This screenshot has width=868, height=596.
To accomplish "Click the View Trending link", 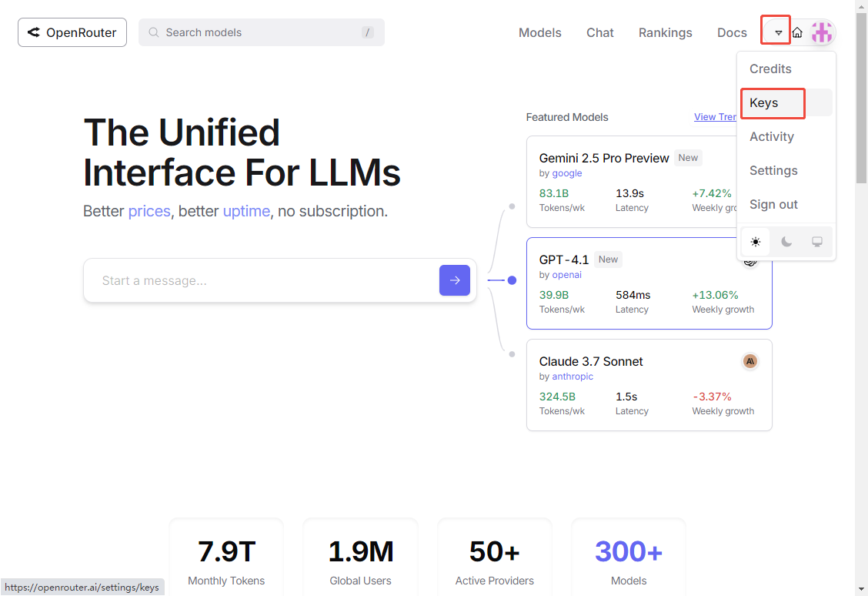I will click(x=715, y=117).
